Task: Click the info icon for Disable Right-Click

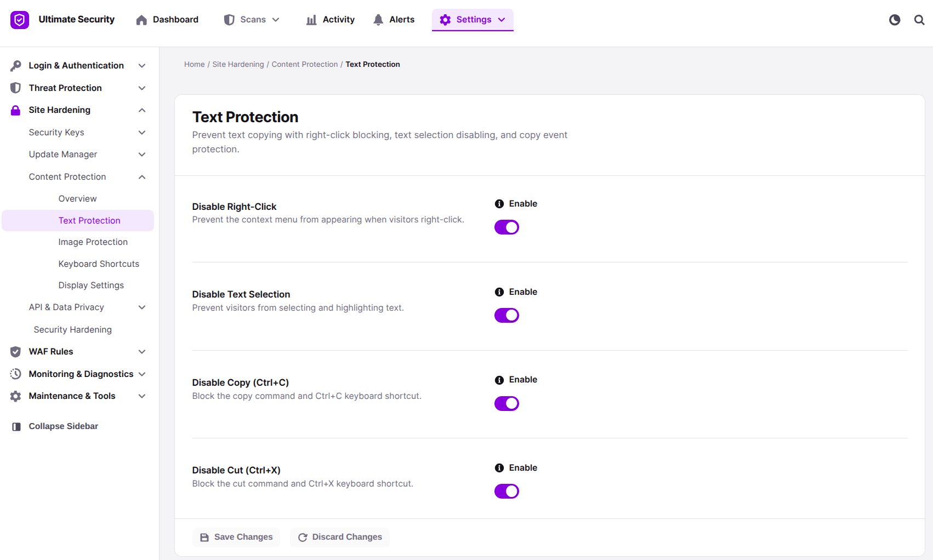Action: (499, 204)
